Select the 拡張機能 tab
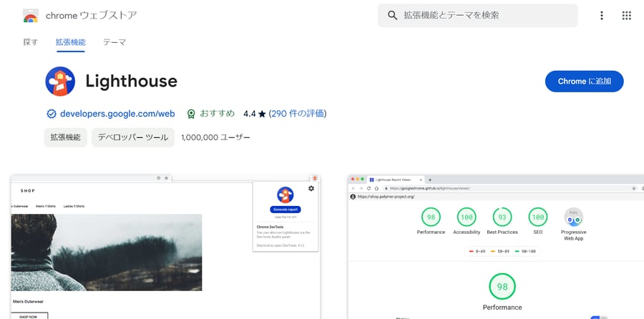The image size is (644, 319). click(x=71, y=42)
